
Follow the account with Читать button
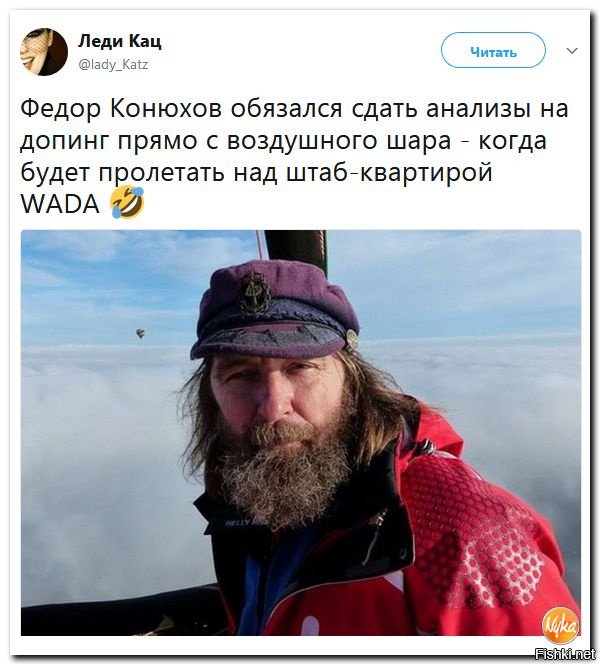pos(493,50)
